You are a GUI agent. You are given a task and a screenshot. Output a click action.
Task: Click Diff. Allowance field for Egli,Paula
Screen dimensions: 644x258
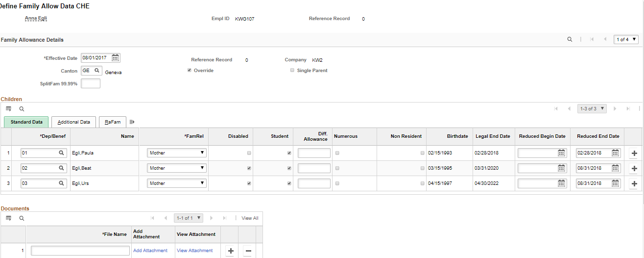tap(314, 153)
